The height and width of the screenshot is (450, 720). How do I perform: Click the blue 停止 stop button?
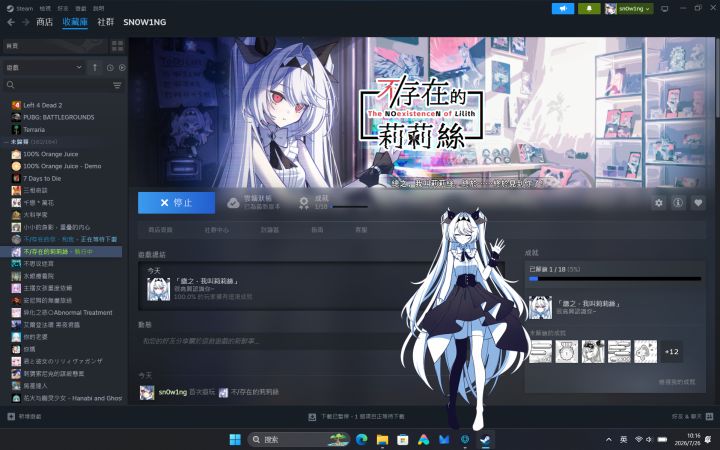[176, 202]
